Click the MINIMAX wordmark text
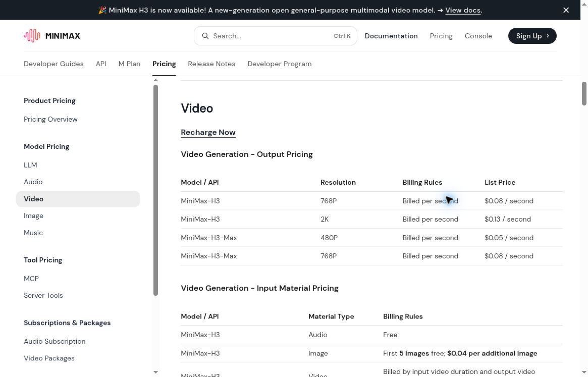Viewport: 588px width, 377px height. (x=63, y=36)
